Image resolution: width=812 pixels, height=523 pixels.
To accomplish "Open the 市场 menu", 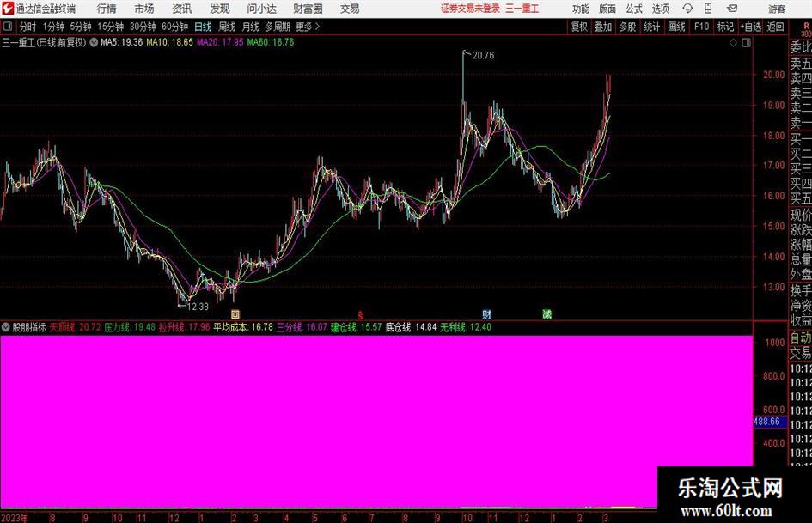I will pos(144,9).
